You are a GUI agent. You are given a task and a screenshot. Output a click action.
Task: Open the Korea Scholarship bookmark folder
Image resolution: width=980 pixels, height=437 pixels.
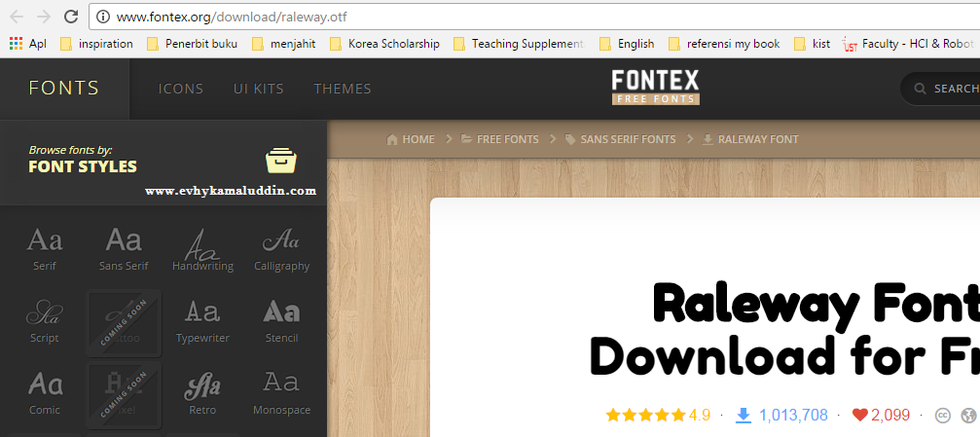385,44
